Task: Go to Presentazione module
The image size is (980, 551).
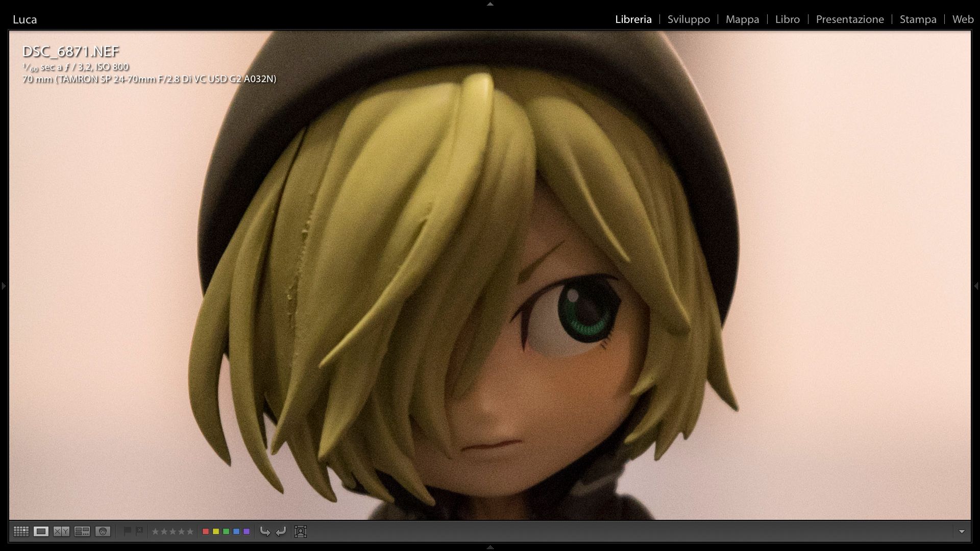Action: (x=849, y=19)
